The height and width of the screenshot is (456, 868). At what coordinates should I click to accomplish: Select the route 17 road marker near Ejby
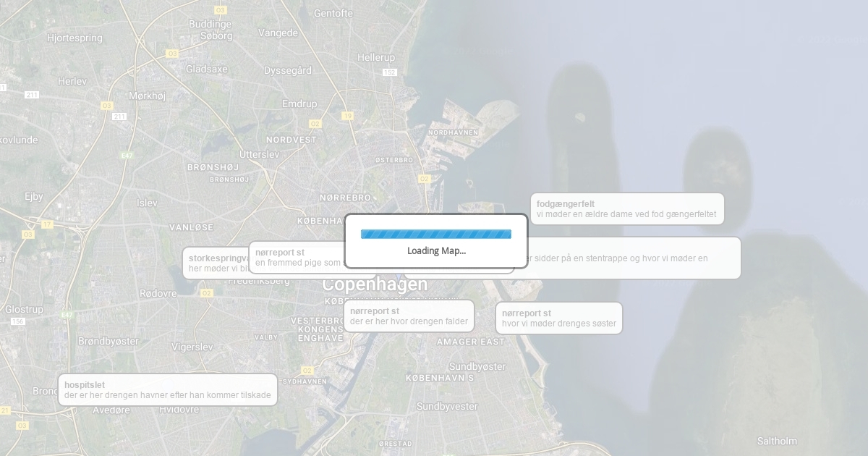click(47, 224)
